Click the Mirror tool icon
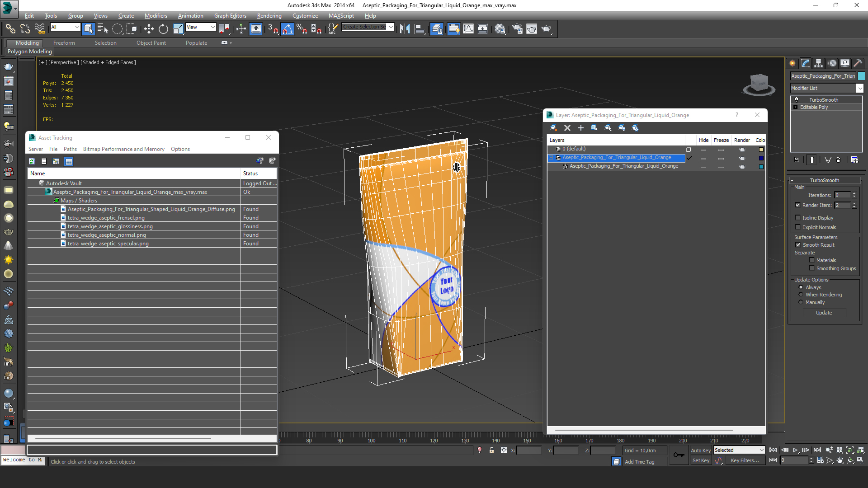 coord(405,29)
